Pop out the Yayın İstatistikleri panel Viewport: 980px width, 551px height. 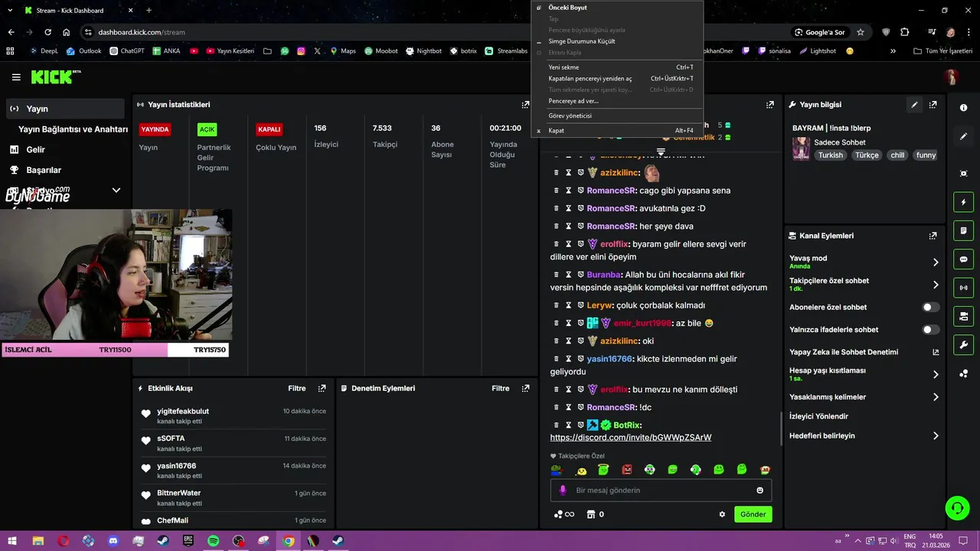525,105
